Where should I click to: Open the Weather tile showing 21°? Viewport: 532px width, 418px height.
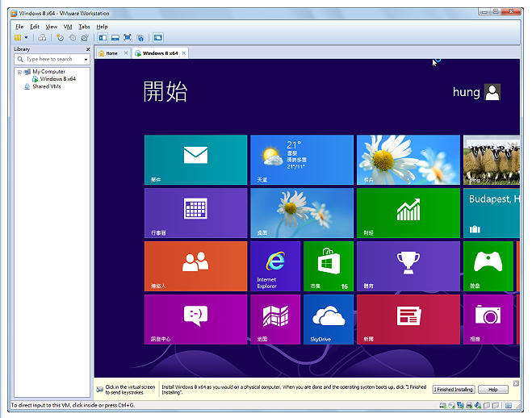302,160
